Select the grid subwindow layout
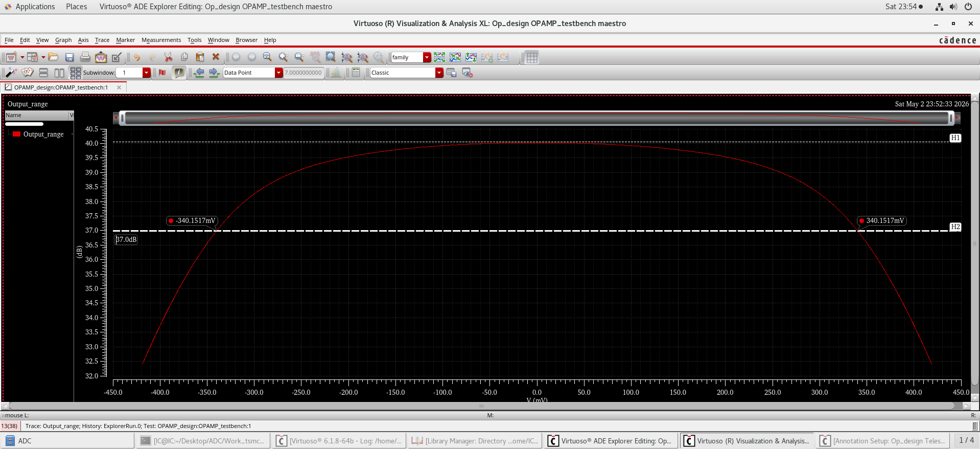The height and width of the screenshot is (449, 980). 76,73
